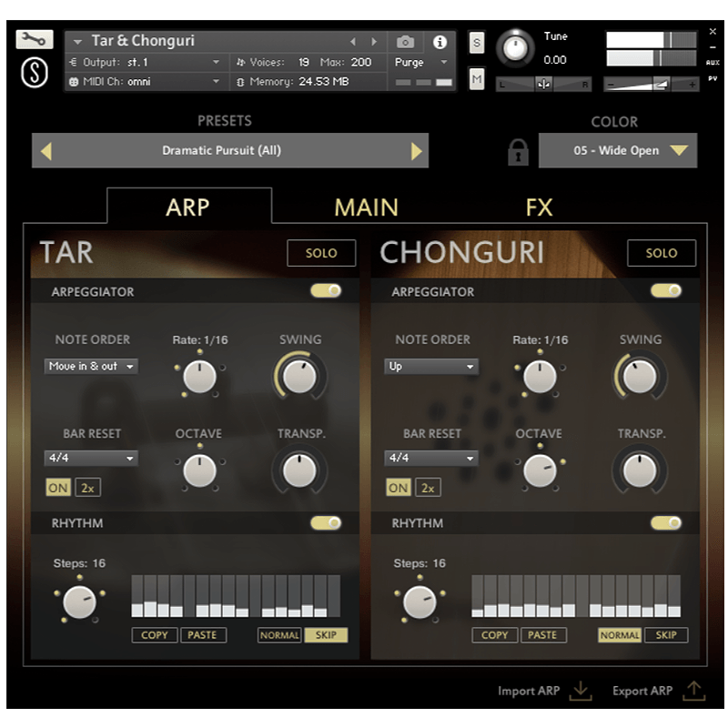Toggle Tar Bar Reset ON button
This screenshot has width=728, height=728.
[58, 488]
